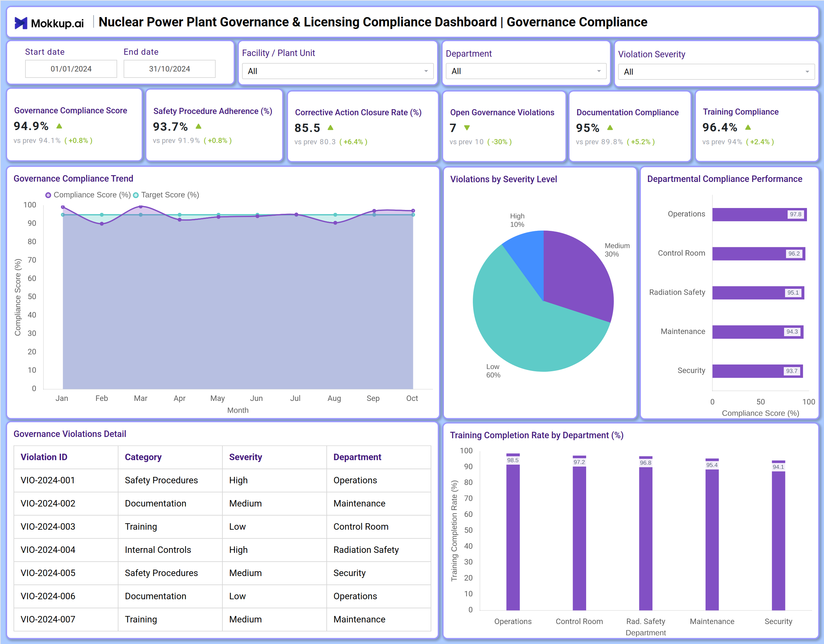Click the March data point on compliance line

coord(141,207)
